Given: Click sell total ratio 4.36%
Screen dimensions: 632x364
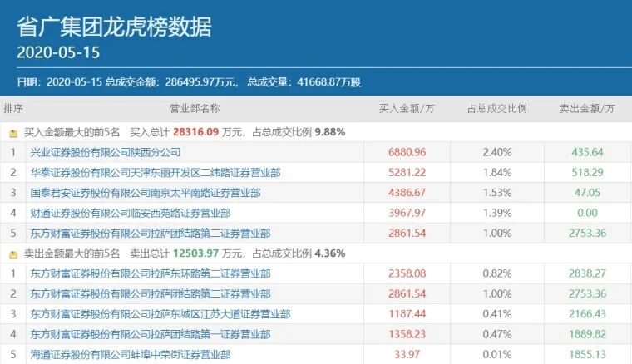Looking at the screenshot, I should pyautogui.click(x=329, y=253).
